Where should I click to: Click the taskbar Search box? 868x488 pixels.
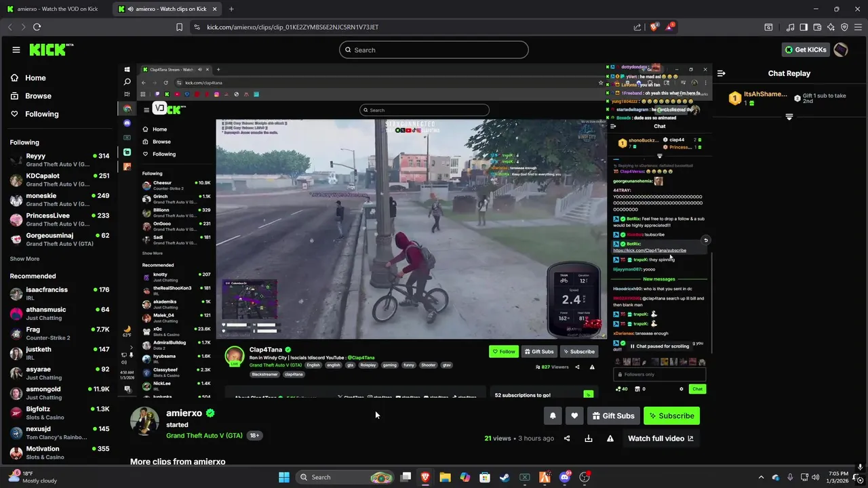point(346,477)
